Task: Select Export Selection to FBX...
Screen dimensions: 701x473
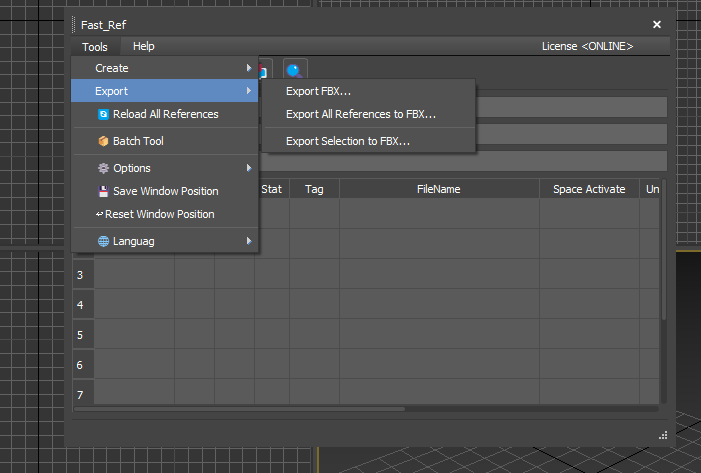Action: click(347, 141)
